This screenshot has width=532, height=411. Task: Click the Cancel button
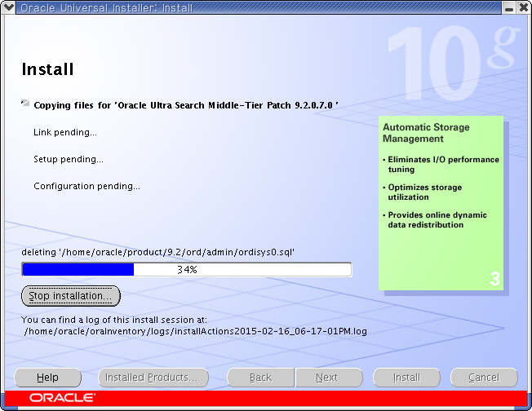[484, 378]
